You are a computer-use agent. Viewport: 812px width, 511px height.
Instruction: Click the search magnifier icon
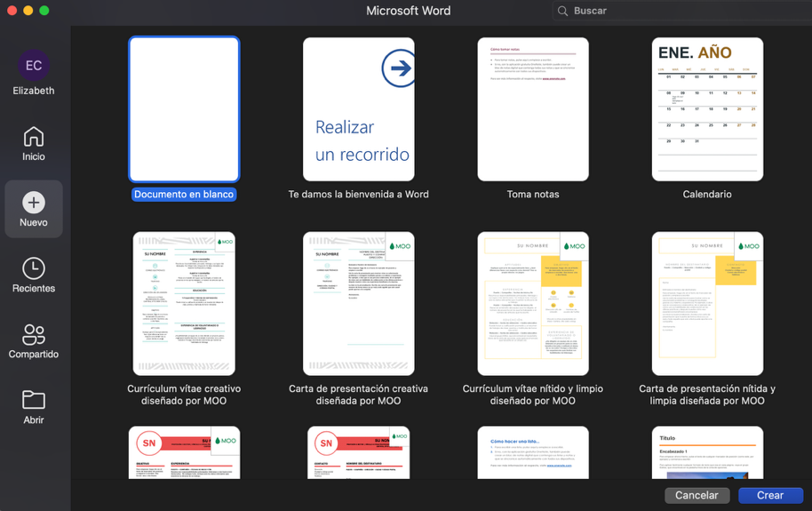click(562, 11)
